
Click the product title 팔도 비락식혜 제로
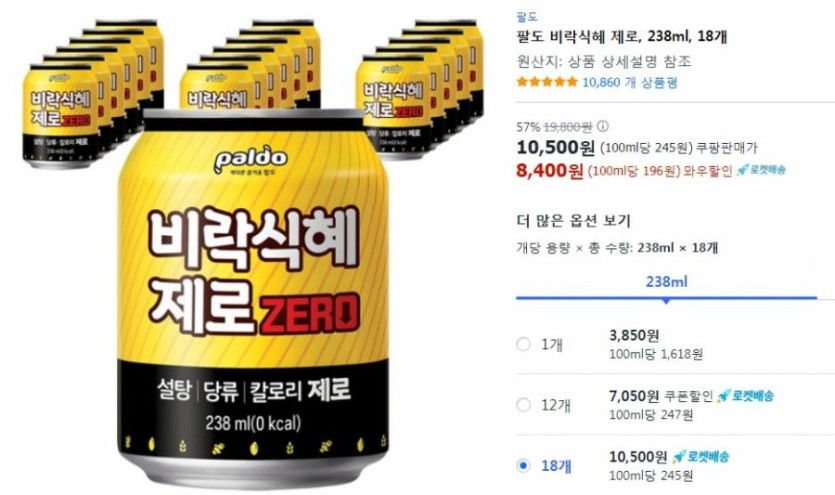click(622, 37)
